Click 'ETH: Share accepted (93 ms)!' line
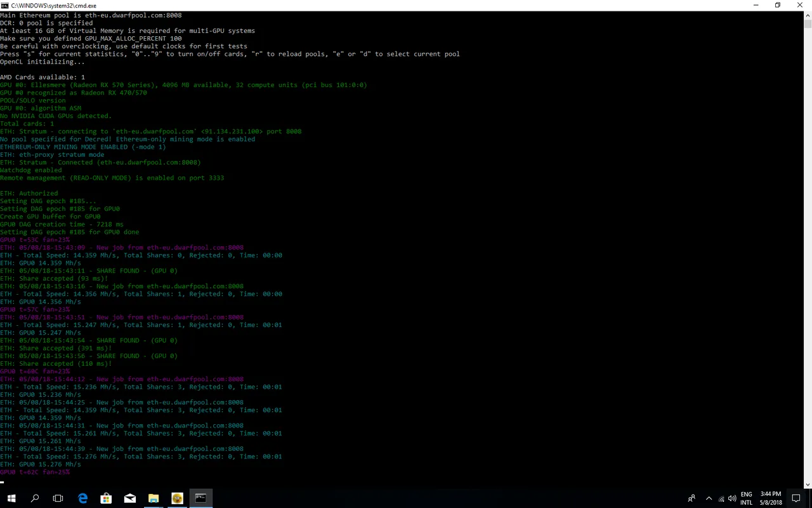Viewport: 812px width, 508px height. [x=54, y=279]
